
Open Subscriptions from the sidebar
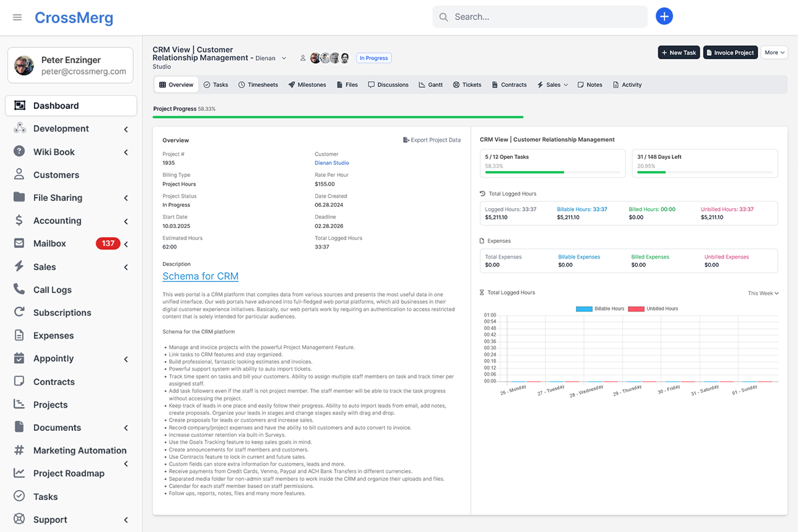[62, 313]
